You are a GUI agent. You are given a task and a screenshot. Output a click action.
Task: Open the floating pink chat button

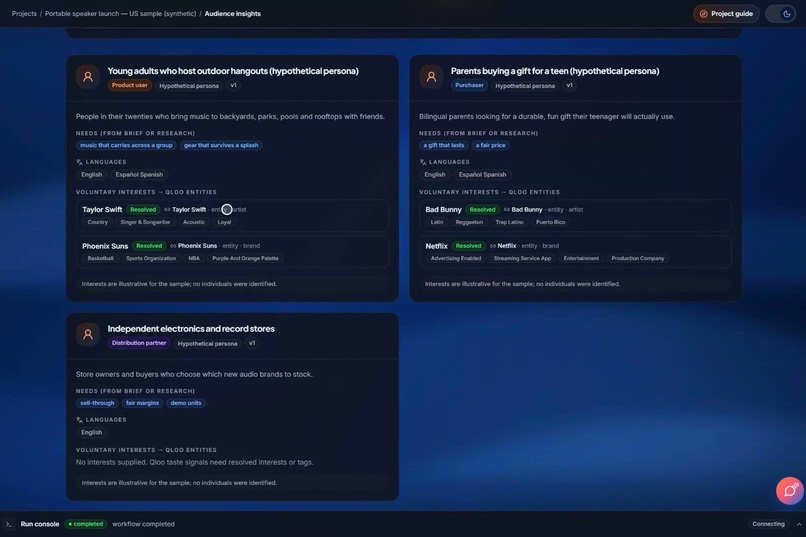pos(790,491)
